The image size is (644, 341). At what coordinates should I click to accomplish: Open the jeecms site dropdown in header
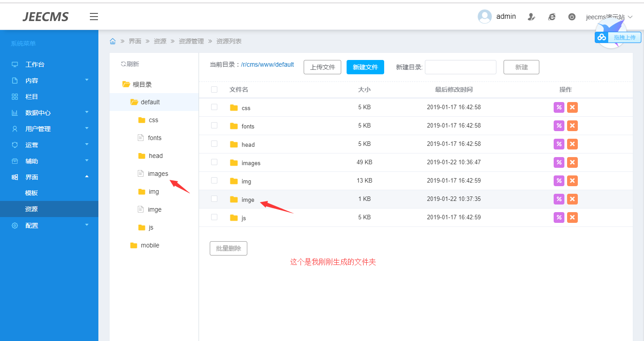point(609,17)
